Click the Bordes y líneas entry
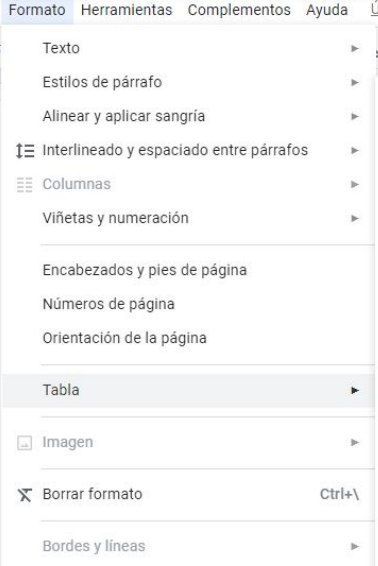 (188, 546)
